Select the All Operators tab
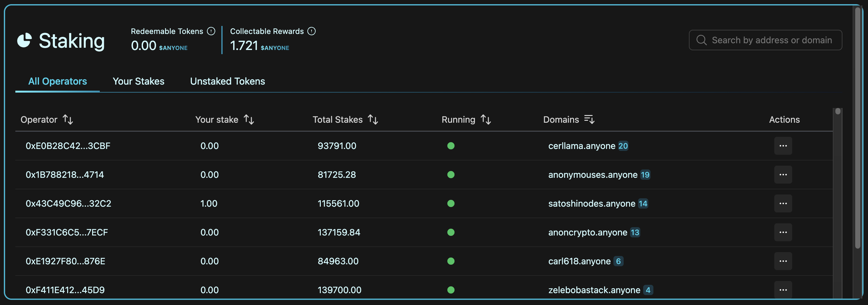 58,81
